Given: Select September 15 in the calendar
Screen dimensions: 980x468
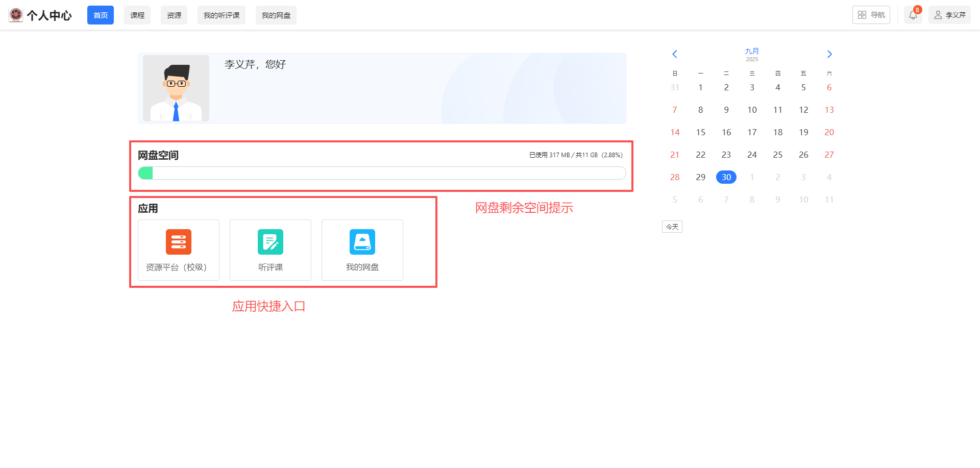Looking at the screenshot, I should pyautogui.click(x=700, y=132).
